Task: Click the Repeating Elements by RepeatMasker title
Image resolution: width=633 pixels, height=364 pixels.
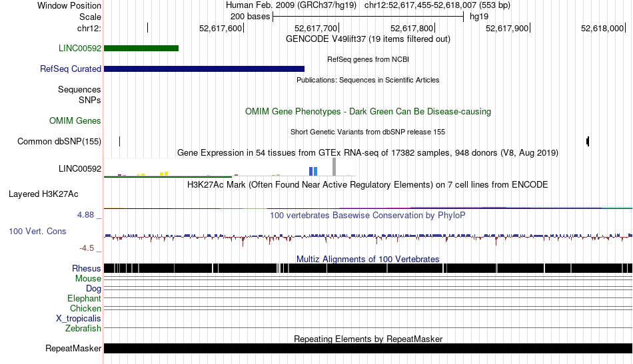Action: pyautogui.click(x=368, y=339)
